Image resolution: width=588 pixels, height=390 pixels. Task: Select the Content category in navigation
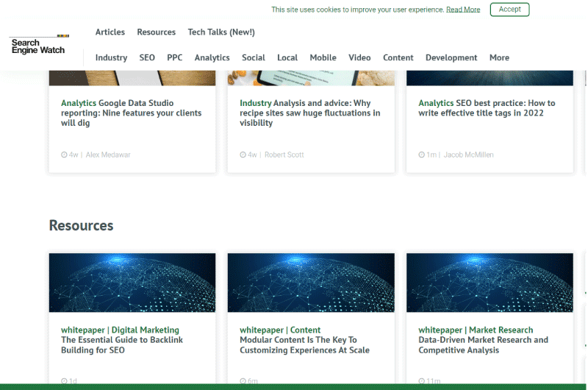click(x=398, y=58)
